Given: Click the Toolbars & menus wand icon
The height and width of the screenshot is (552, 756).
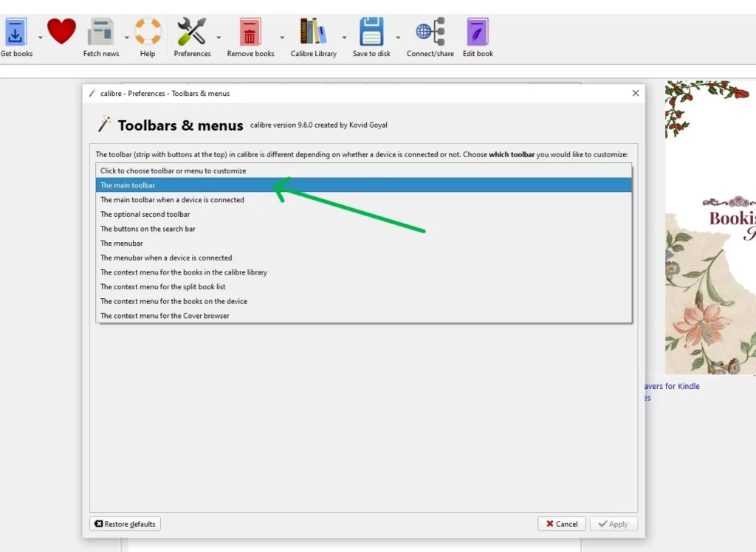Looking at the screenshot, I should pos(104,125).
